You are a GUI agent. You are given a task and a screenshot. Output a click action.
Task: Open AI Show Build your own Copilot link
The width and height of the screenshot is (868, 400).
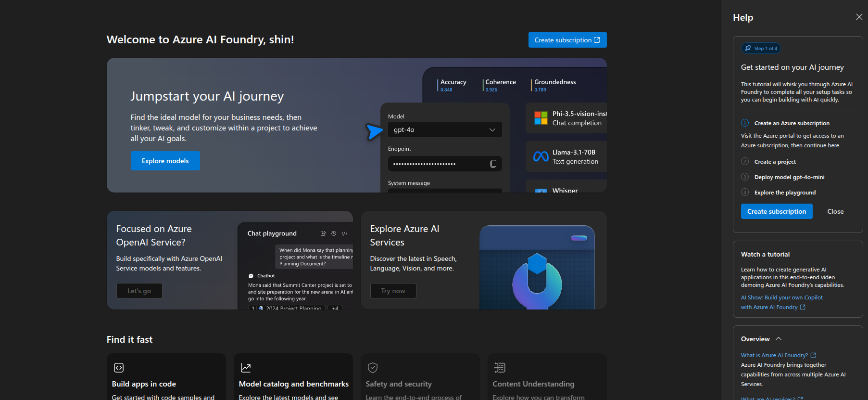[781, 302]
